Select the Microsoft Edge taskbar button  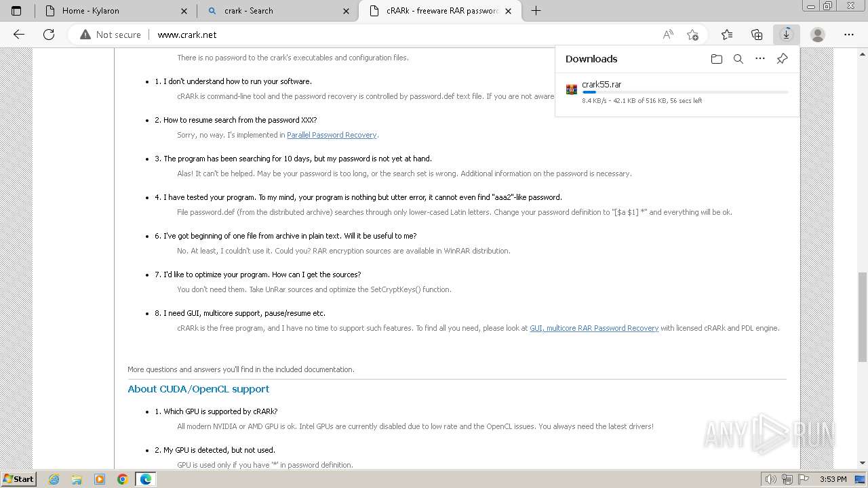point(146,479)
